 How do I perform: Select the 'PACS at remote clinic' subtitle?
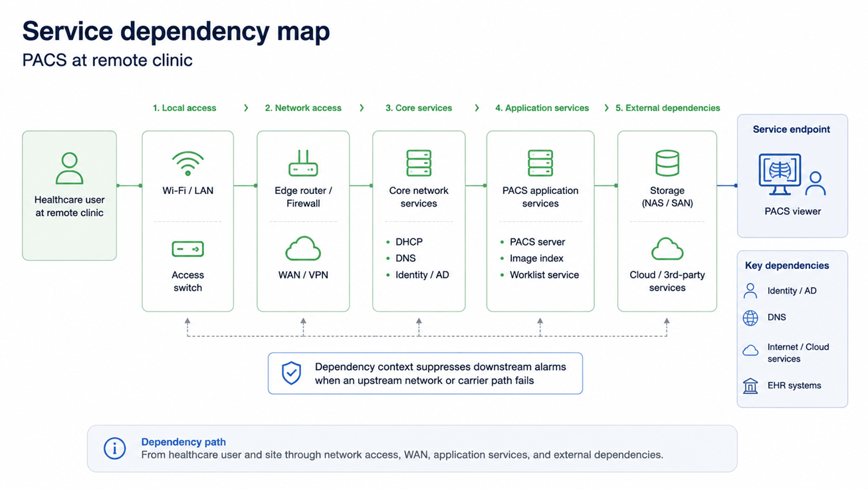pyautogui.click(x=108, y=60)
